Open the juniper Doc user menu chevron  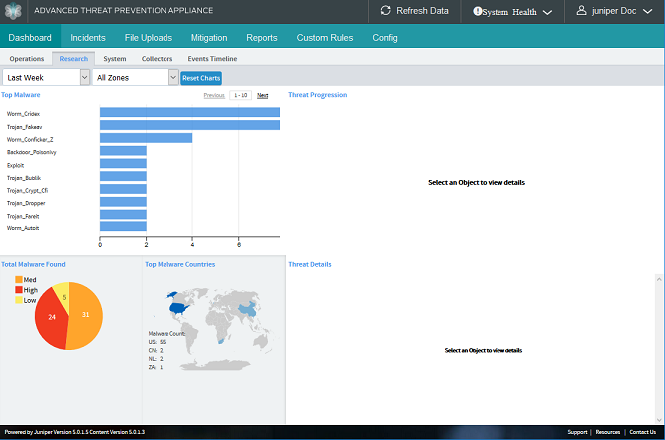point(647,12)
